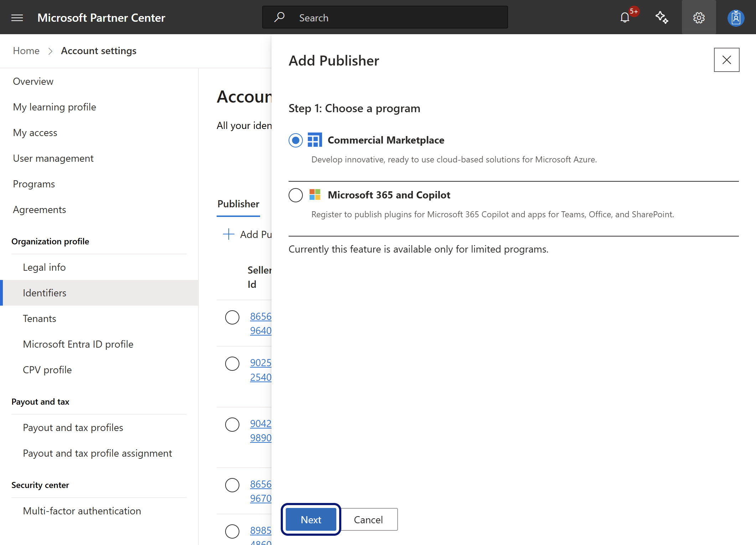Click the Account settings breadcrumb
Screen dimensions: 756x545
click(x=99, y=51)
